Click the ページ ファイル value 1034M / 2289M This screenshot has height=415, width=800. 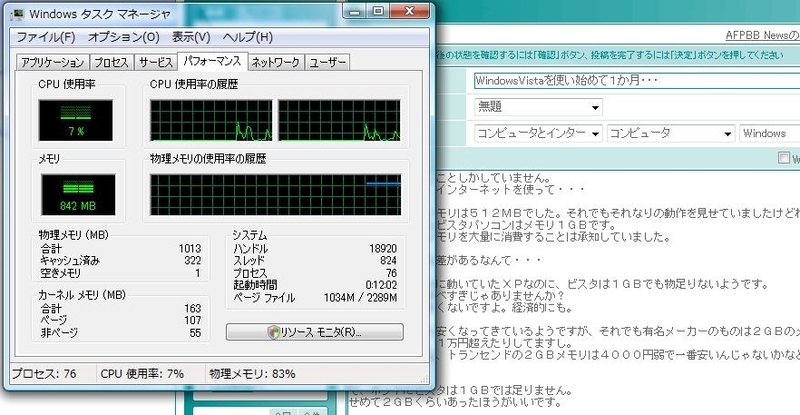[x=361, y=298]
